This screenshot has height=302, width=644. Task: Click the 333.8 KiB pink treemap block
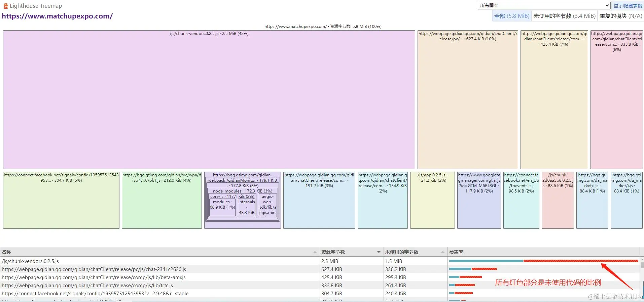[x=616, y=100]
